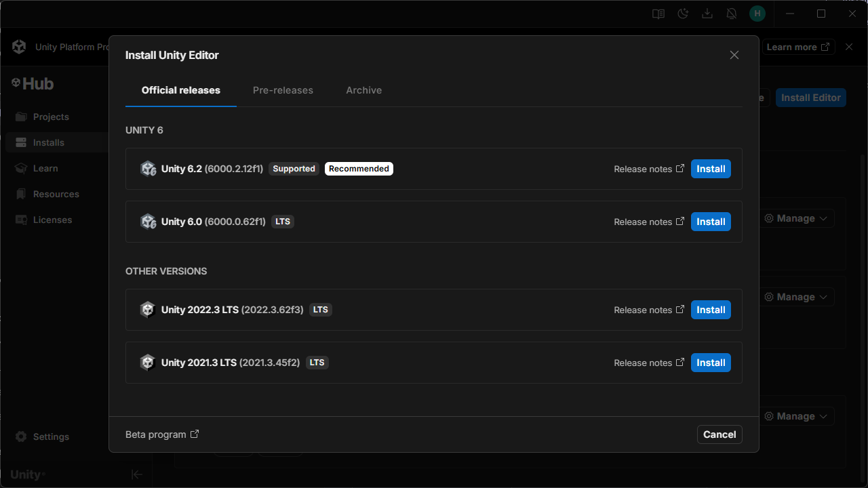Viewport: 868px width, 488px height.
Task: Install Unity 6.0 LTS editor
Action: [x=711, y=222]
